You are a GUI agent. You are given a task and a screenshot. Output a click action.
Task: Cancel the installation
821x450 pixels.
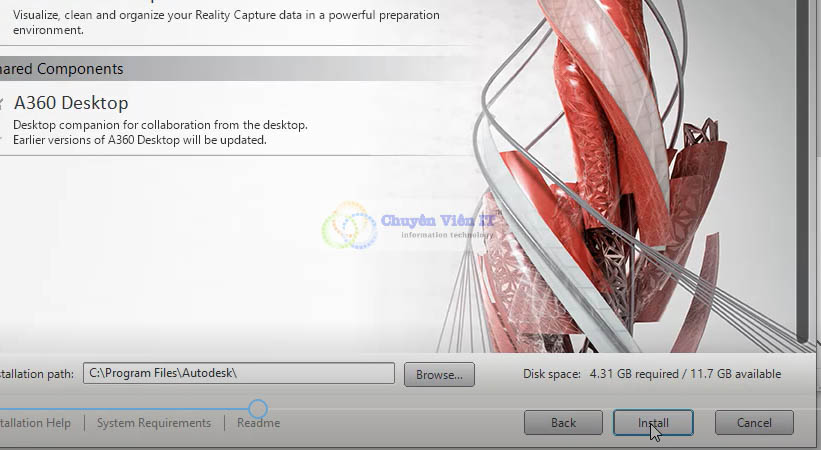754,422
